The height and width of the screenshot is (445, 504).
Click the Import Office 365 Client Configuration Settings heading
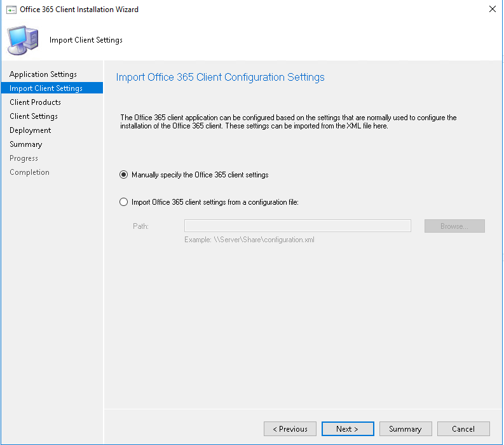[x=220, y=77]
